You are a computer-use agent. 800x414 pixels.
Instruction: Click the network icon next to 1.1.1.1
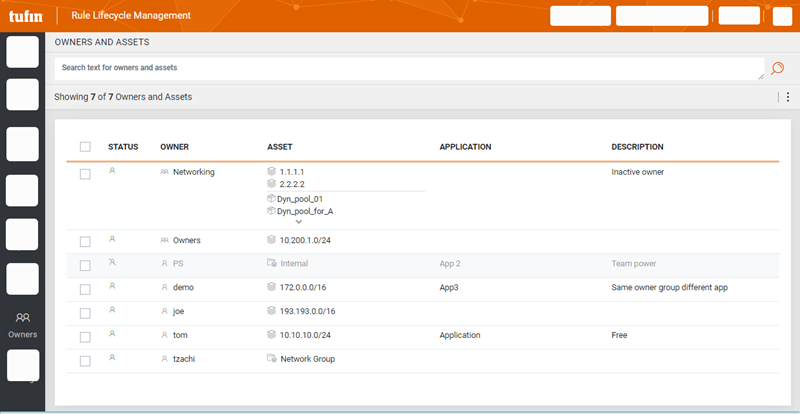point(271,172)
